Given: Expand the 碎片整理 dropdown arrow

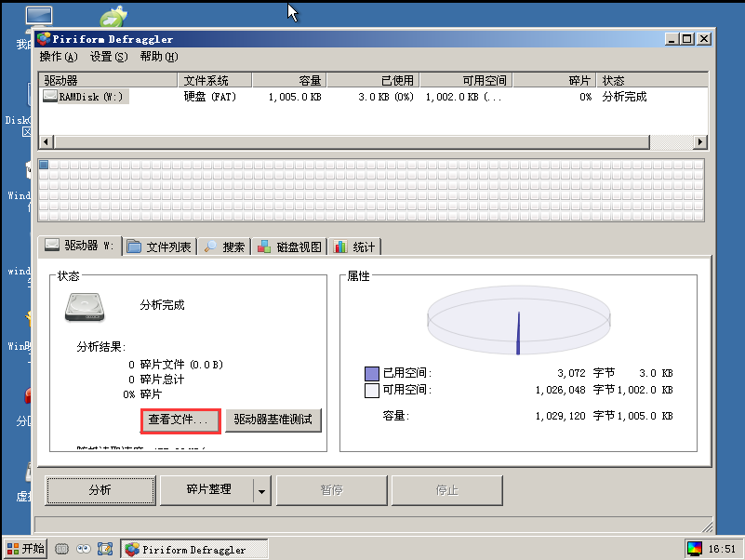Looking at the screenshot, I should pos(261,489).
